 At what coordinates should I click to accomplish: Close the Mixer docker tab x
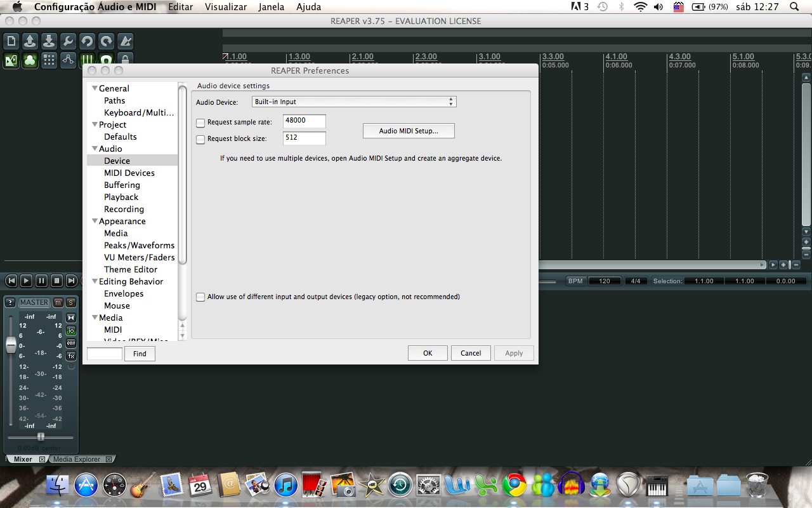[x=43, y=459]
